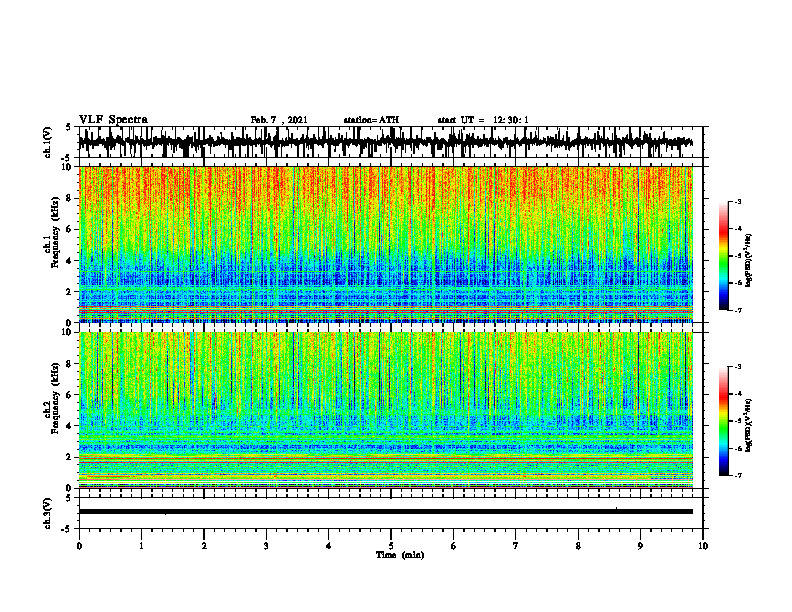Click the ch.1 spectrogram color bar
This screenshot has width=792, height=612.
[723, 256]
